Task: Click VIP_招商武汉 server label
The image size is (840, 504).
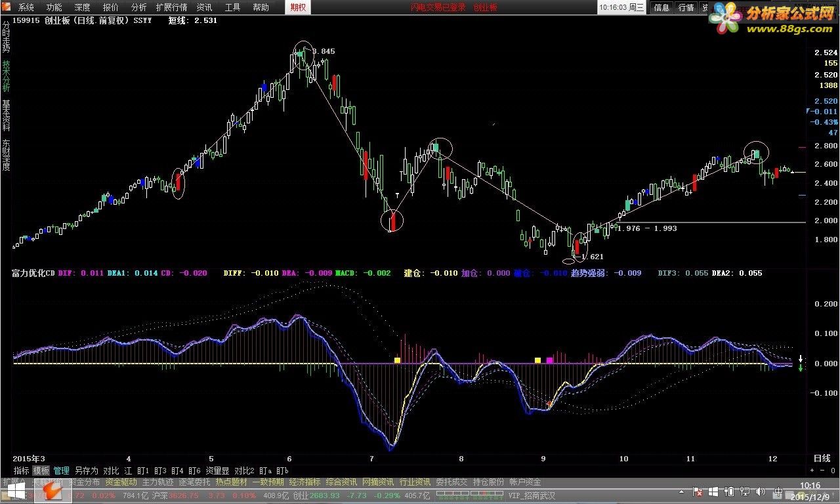Action: [x=532, y=495]
